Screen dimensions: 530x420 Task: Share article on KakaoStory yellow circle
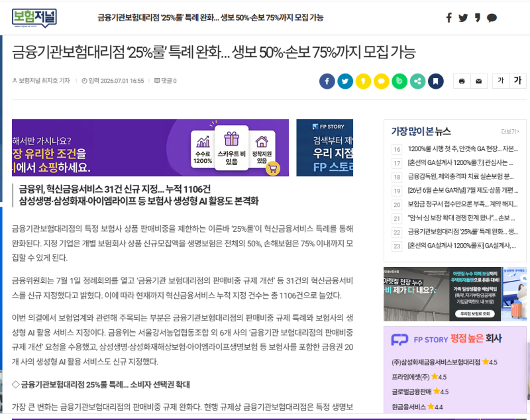pyautogui.click(x=363, y=81)
